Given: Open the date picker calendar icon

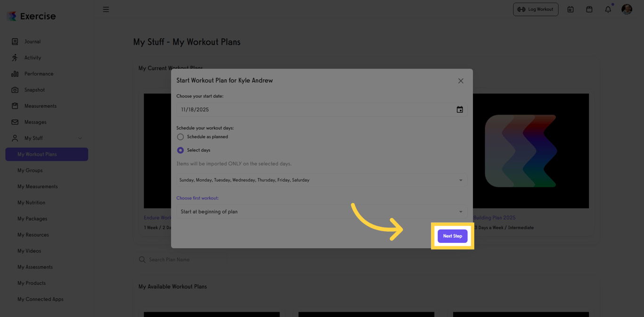Looking at the screenshot, I should (x=460, y=109).
